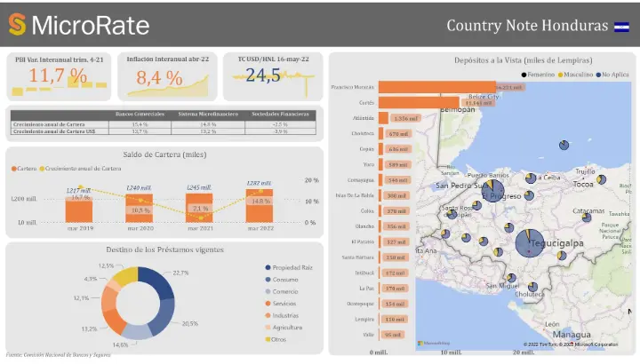The width and height of the screenshot is (640, 364).
Task: Click the northern island pie marker on map
Action: pos(564,146)
